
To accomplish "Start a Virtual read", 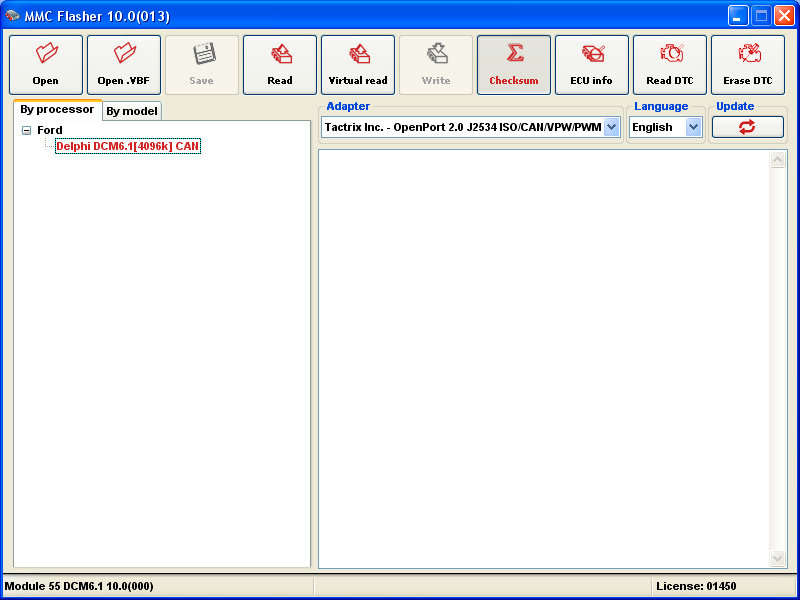I will tap(358, 65).
